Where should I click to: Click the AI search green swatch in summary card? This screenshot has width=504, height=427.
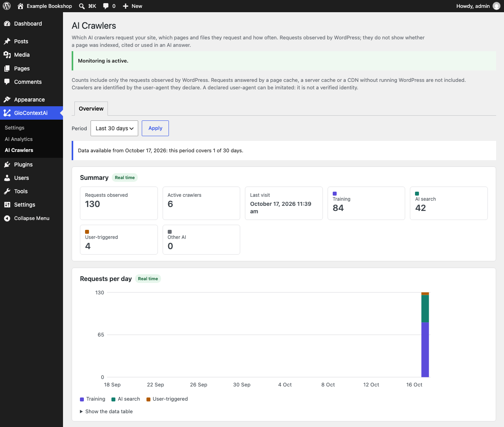[x=417, y=194]
